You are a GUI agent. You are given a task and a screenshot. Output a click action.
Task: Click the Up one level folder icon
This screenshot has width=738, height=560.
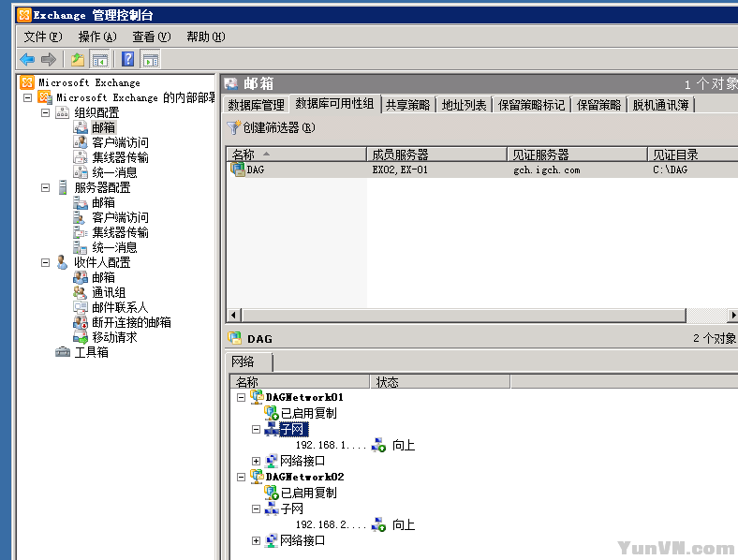(78, 60)
